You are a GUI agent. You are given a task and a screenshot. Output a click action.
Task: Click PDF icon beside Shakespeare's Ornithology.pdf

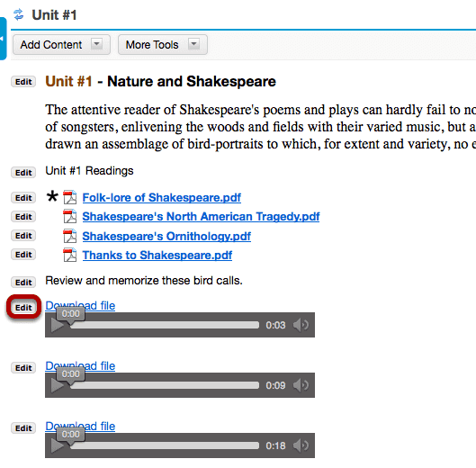tap(70, 237)
